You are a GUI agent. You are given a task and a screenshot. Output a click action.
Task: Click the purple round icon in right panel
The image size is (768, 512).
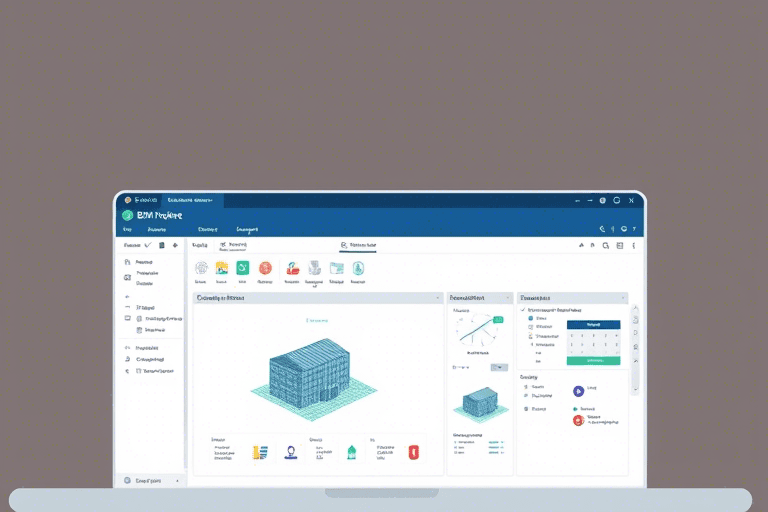(578, 391)
